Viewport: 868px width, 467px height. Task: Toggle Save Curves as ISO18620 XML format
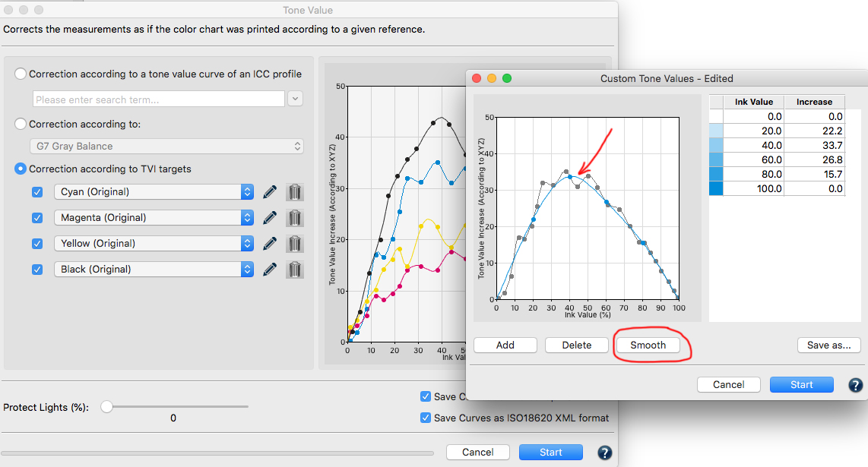[x=425, y=418]
